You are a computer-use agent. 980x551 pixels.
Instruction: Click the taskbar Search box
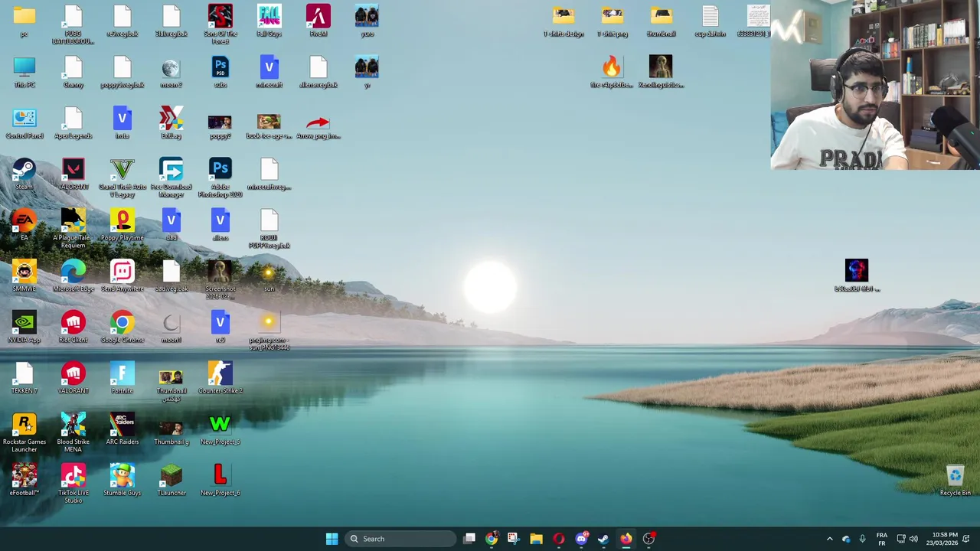click(x=400, y=539)
